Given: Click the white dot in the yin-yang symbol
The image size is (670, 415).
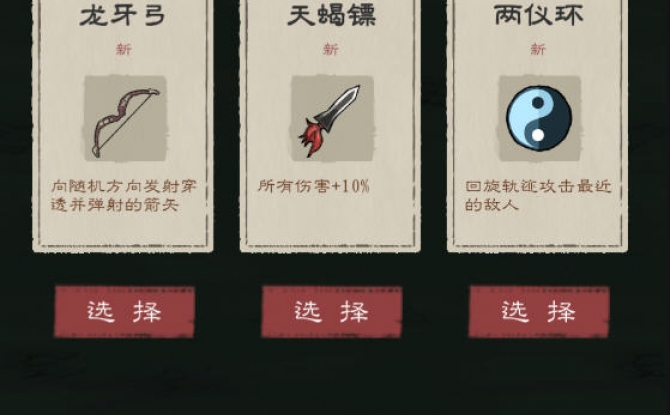Looking at the screenshot, I should pyautogui.click(x=538, y=135).
